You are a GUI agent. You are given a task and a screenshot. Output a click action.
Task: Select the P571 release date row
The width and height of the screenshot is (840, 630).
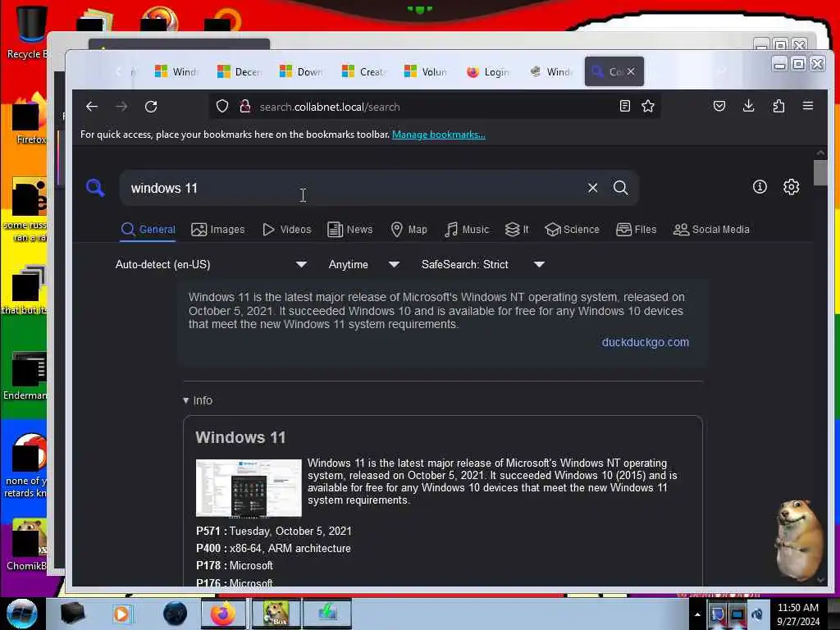274,531
